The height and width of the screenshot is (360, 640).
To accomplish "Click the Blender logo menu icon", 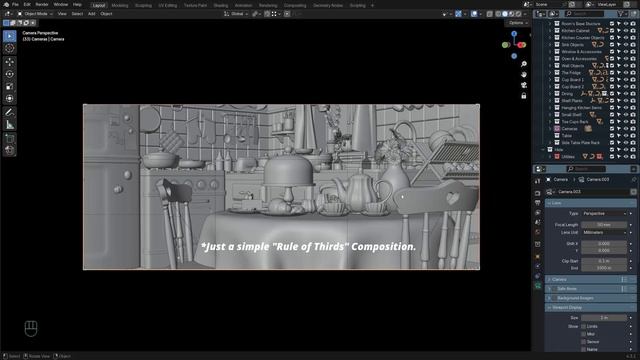I will pos(6,4).
